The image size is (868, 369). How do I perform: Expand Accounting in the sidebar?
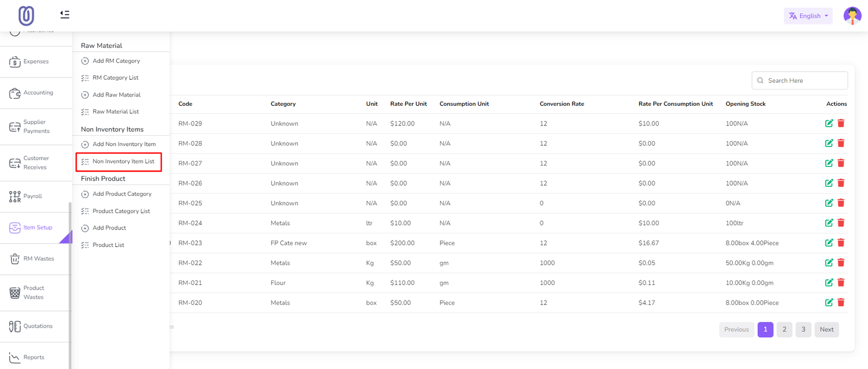coord(38,93)
